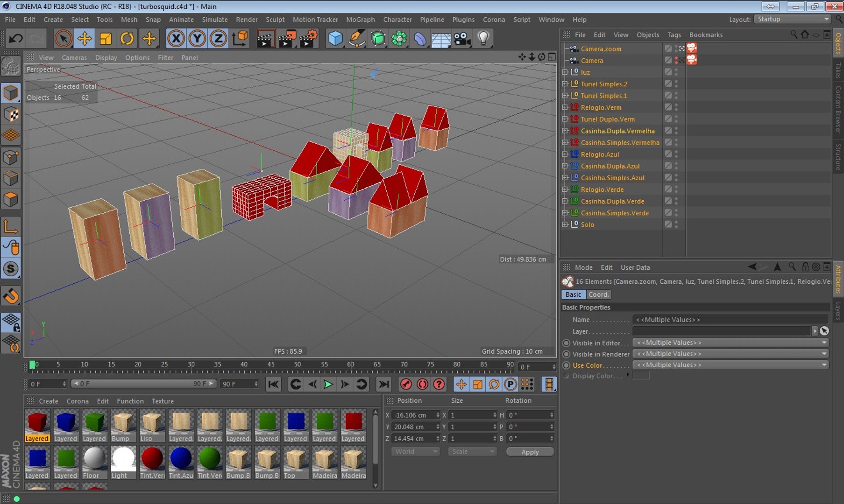Activate the Live Selection tool

pos(63,38)
